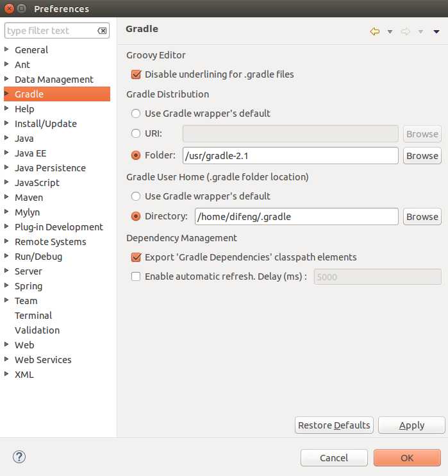Click Browse next to the Directory field
Image resolution: width=448 pixels, height=476 pixels.
422,217
